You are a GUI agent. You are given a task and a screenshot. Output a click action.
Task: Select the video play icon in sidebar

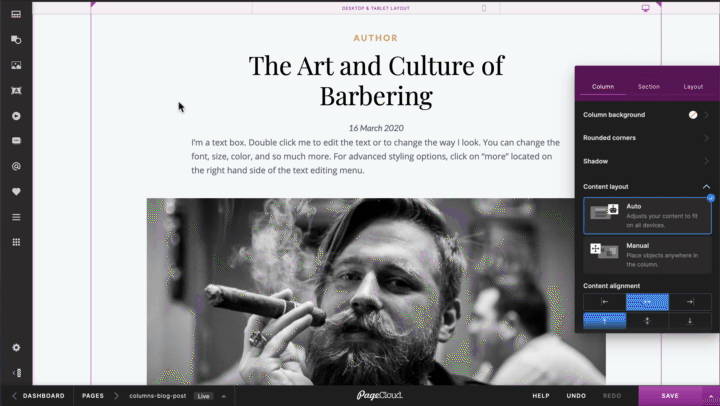(16, 116)
